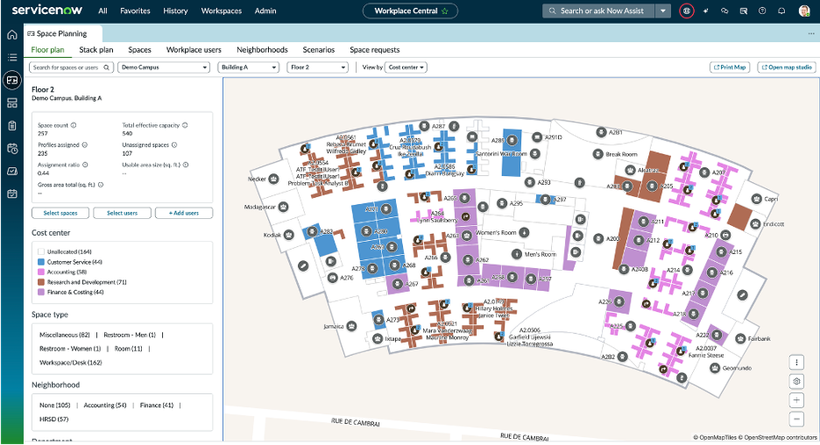Viewport: 820px width, 445px height.
Task: Open the Neighborhoods tab
Action: [262, 50]
